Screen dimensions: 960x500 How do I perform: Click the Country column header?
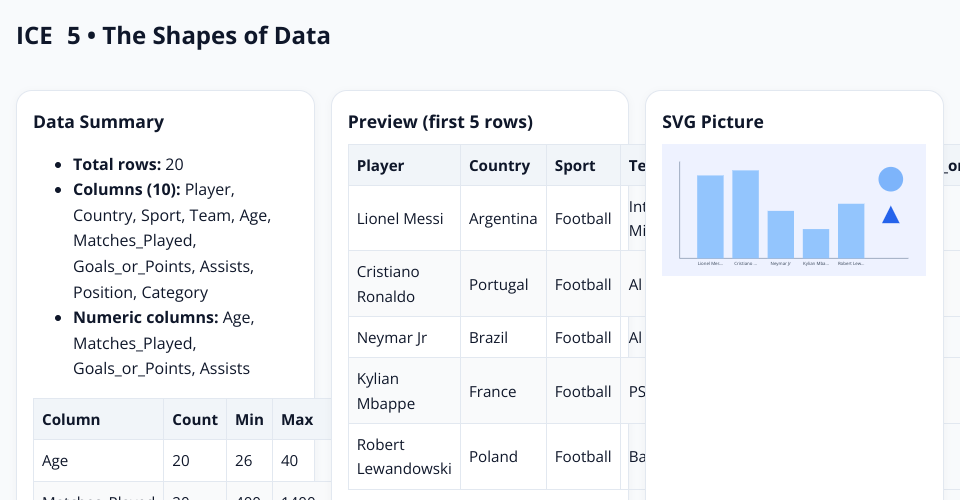click(499, 166)
